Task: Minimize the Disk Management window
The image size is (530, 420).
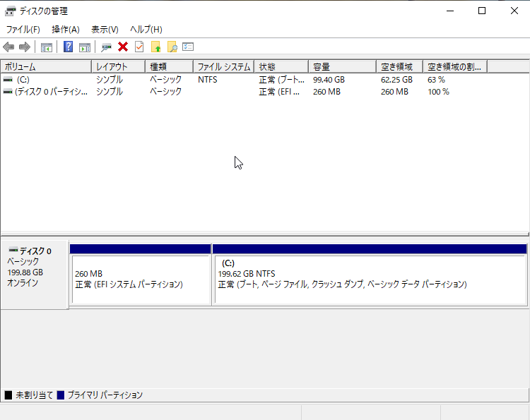Action: 450,11
